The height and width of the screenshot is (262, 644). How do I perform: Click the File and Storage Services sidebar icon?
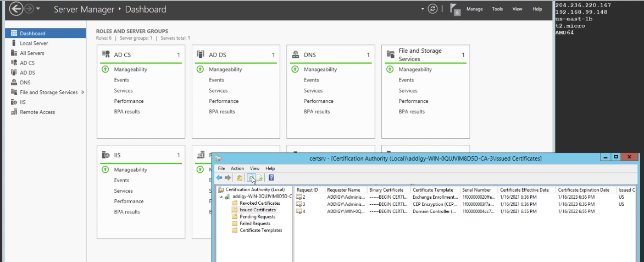pos(14,92)
